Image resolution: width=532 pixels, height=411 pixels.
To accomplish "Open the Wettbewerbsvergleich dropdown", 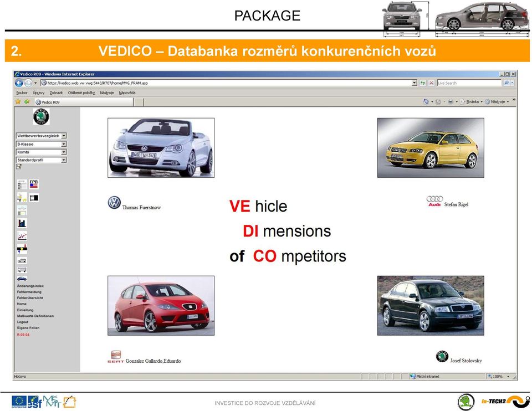I will [x=63, y=136].
